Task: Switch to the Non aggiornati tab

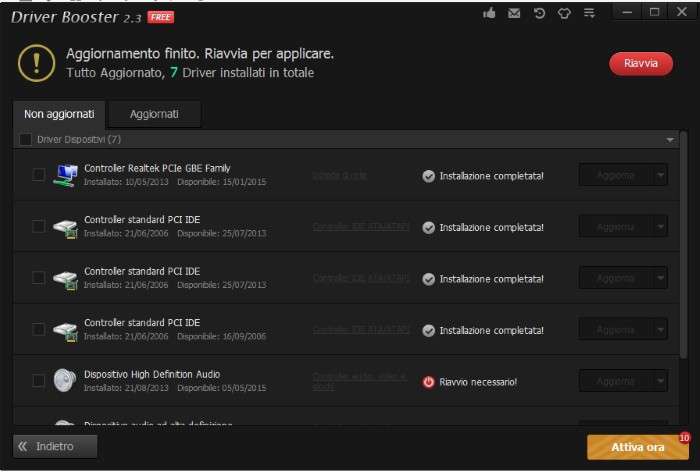Action: click(59, 114)
